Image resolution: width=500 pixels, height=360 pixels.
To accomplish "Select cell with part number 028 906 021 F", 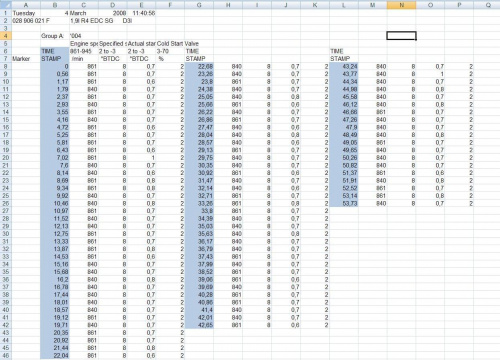I will tap(31, 21).
